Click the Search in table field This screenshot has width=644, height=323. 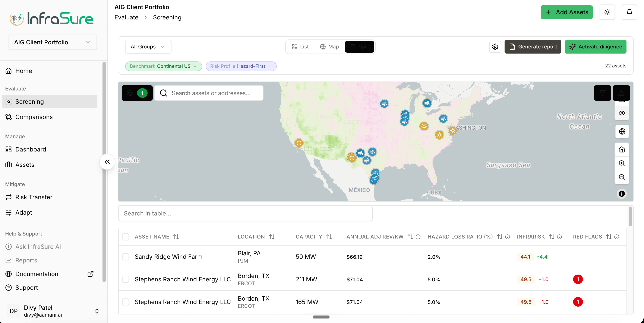pos(245,213)
